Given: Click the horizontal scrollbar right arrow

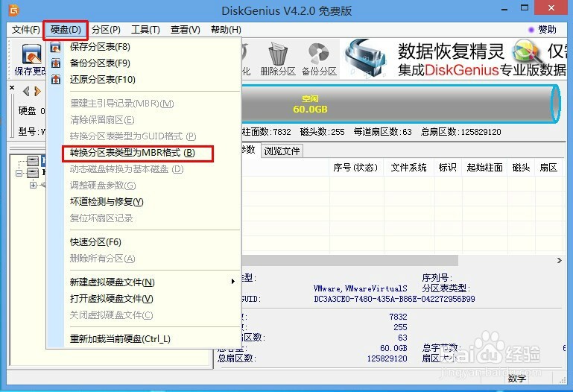Looking at the screenshot, I should click(559, 261).
